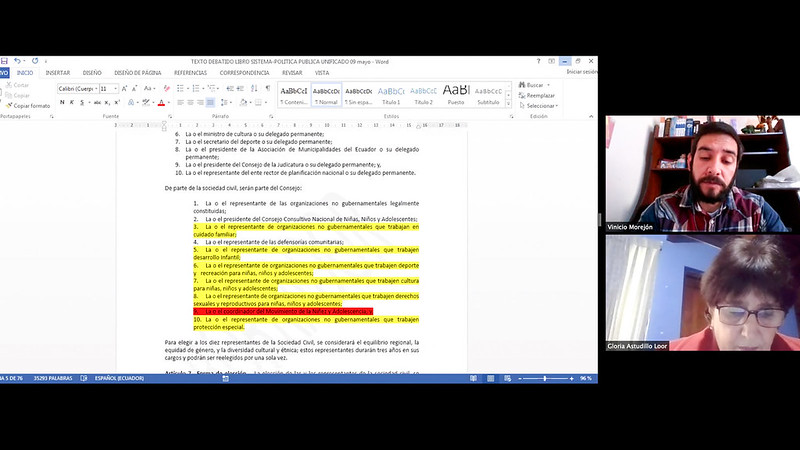Screen dimensions: 800x450
Task: Redo the last action
Action: (35, 61)
